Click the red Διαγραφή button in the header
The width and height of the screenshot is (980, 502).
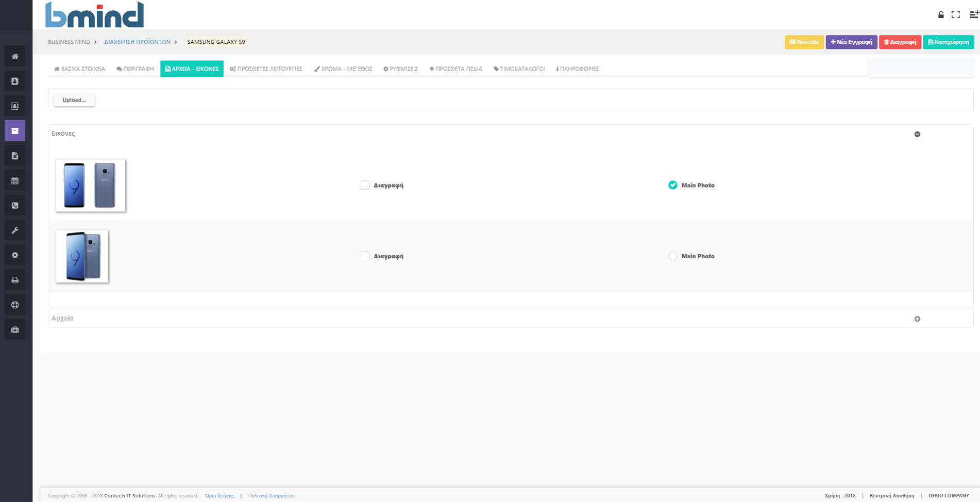900,42
